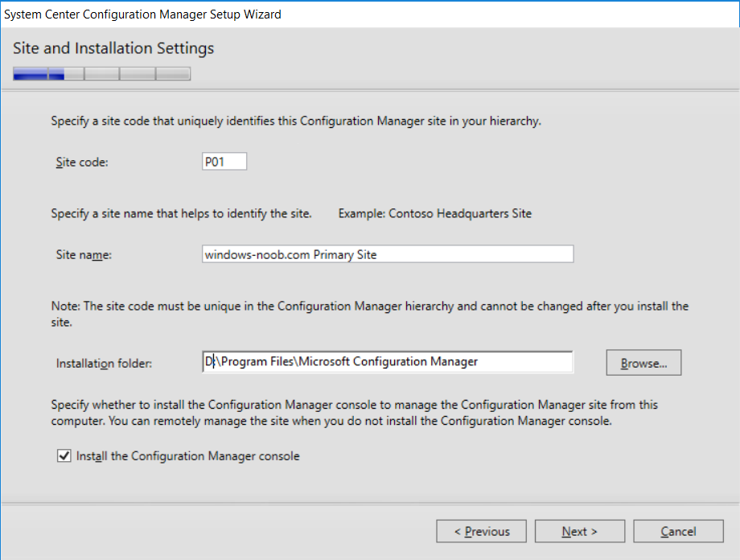Click the note about unique site code
This screenshot has width=740, height=560.
coord(369,314)
